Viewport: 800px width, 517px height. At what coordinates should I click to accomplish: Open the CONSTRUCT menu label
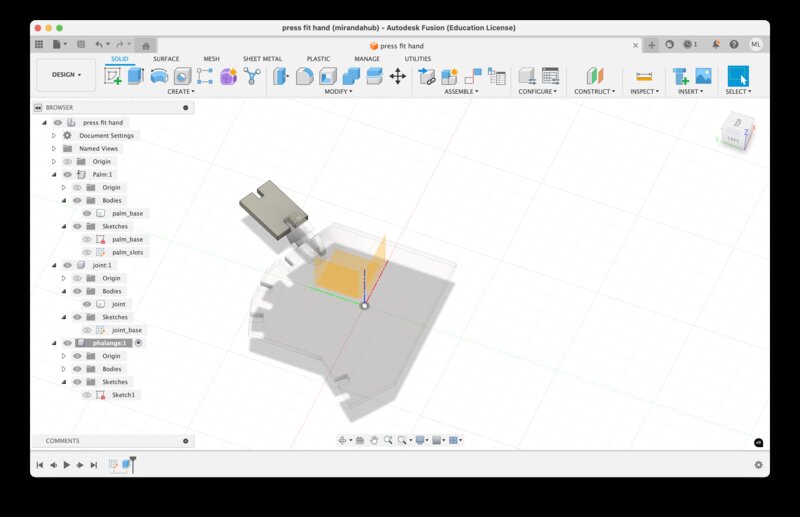pyautogui.click(x=596, y=91)
